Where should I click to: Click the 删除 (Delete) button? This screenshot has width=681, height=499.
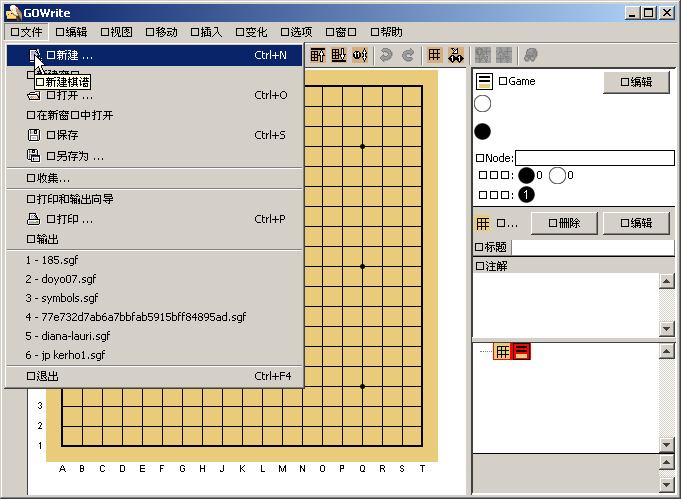point(564,223)
